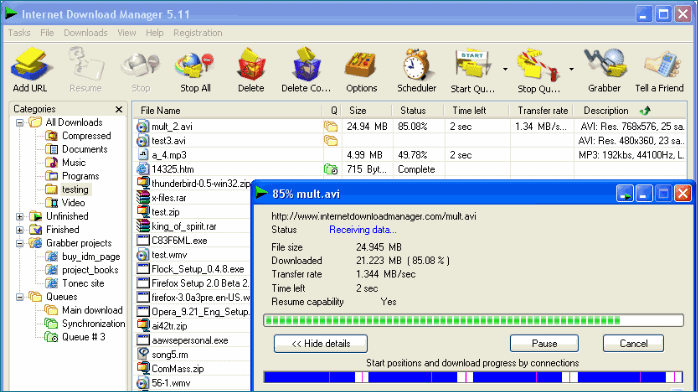The image size is (698, 392).
Task: Collapse the Queues tree node
Action: click(x=20, y=297)
